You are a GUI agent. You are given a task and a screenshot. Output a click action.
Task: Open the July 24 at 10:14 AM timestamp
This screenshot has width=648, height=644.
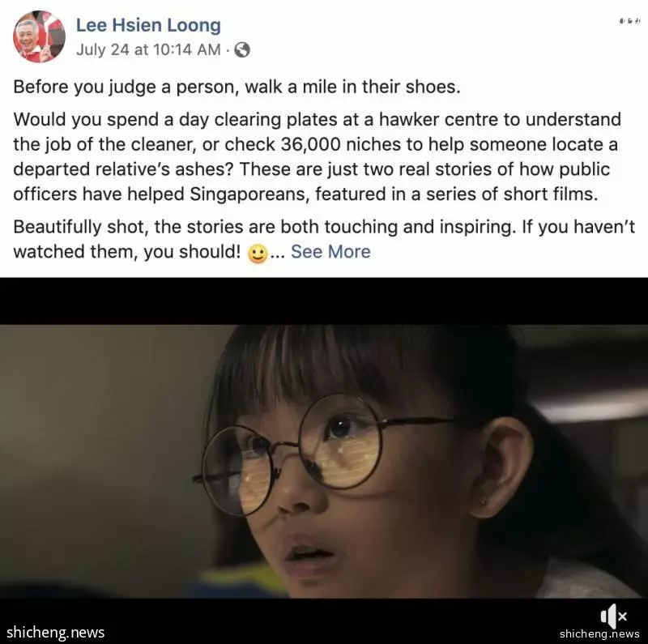[148, 49]
